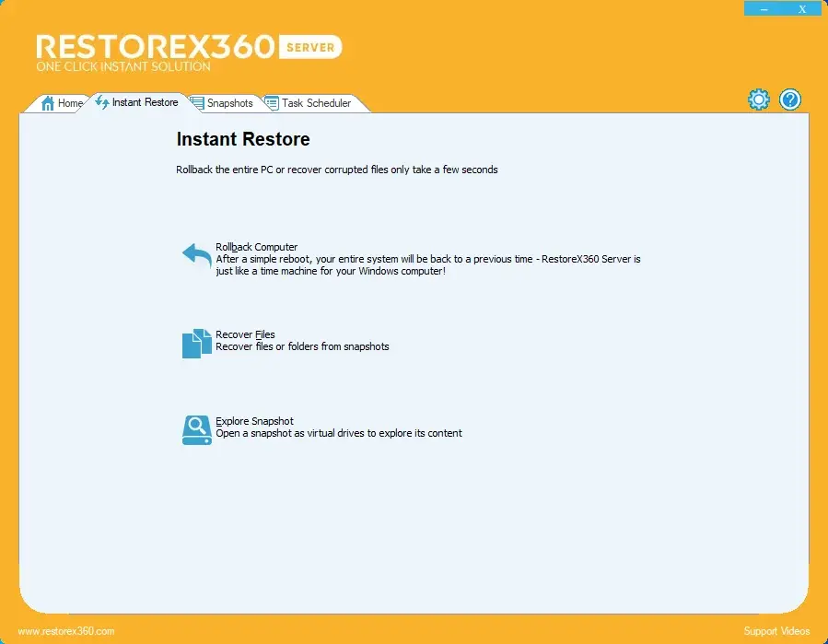This screenshot has height=644, width=828.
Task: Click the Recover Files documents icon
Action: (x=196, y=343)
